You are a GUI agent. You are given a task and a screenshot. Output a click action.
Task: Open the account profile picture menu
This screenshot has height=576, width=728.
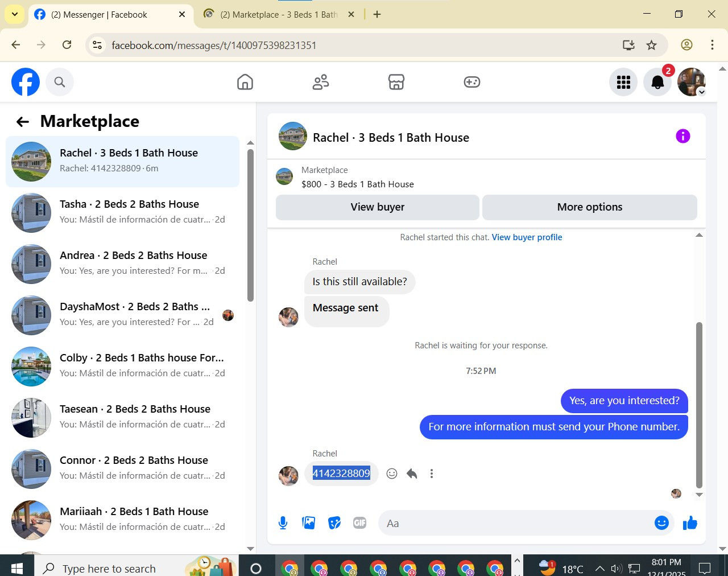(692, 82)
